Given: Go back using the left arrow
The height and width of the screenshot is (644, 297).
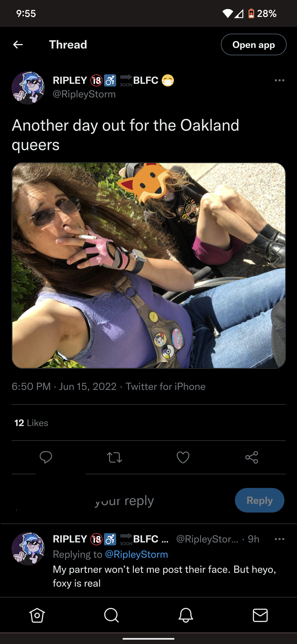Looking at the screenshot, I should click(18, 45).
